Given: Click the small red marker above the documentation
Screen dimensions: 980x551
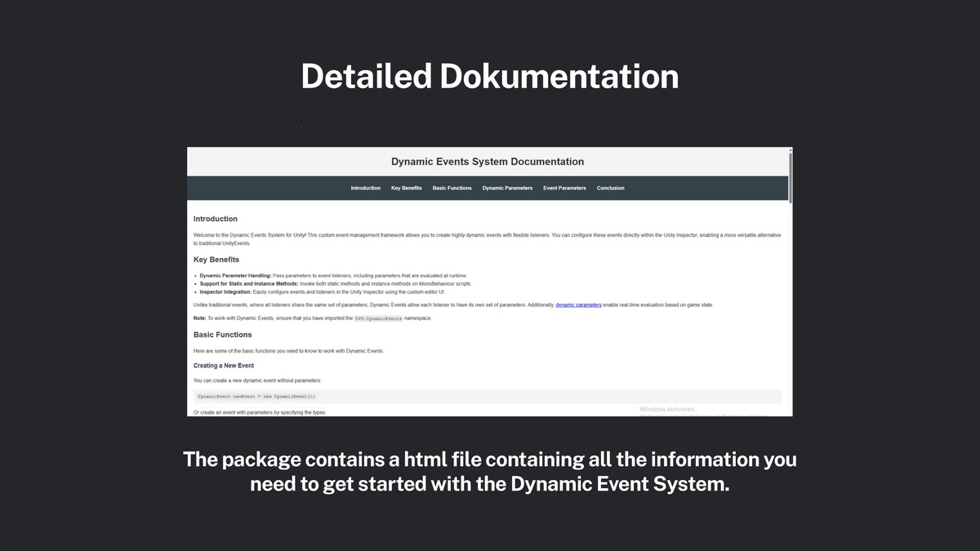Looking at the screenshot, I should [x=301, y=126].
